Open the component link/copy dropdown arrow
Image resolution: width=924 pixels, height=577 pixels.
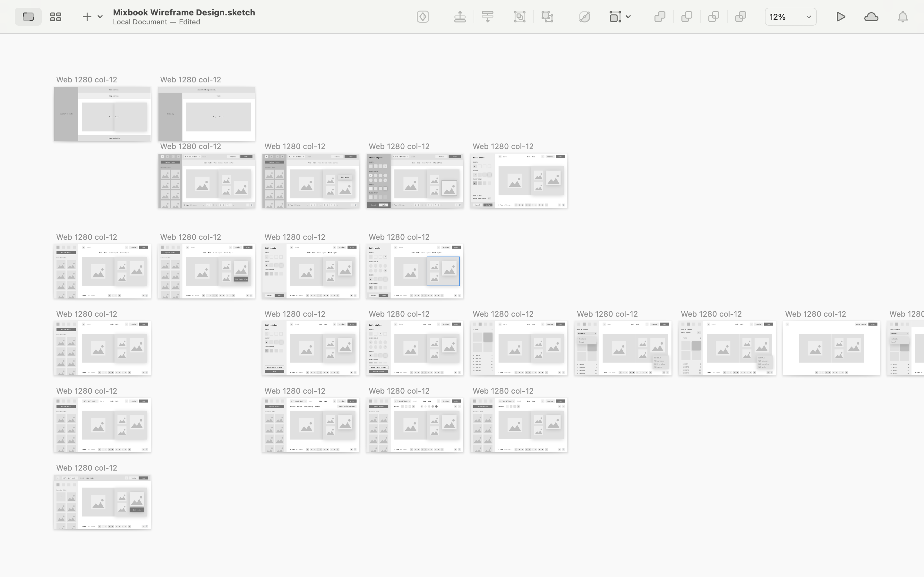pos(628,17)
